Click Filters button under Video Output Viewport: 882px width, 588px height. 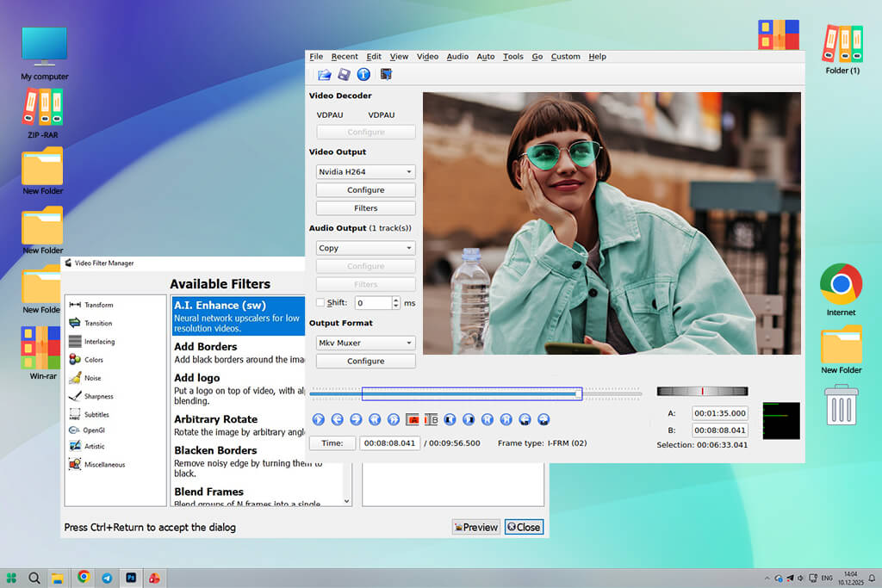coord(365,208)
